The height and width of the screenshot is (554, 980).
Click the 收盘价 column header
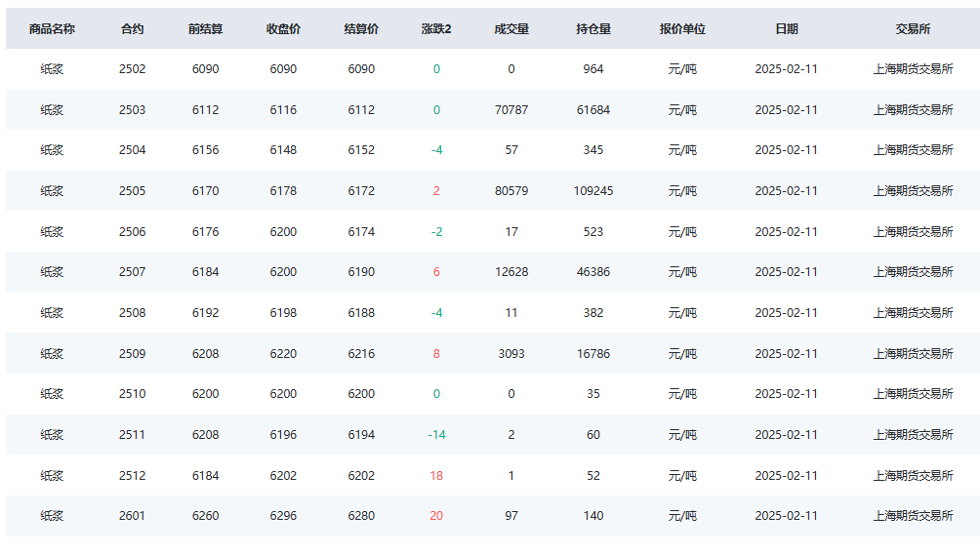tap(283, 28)
